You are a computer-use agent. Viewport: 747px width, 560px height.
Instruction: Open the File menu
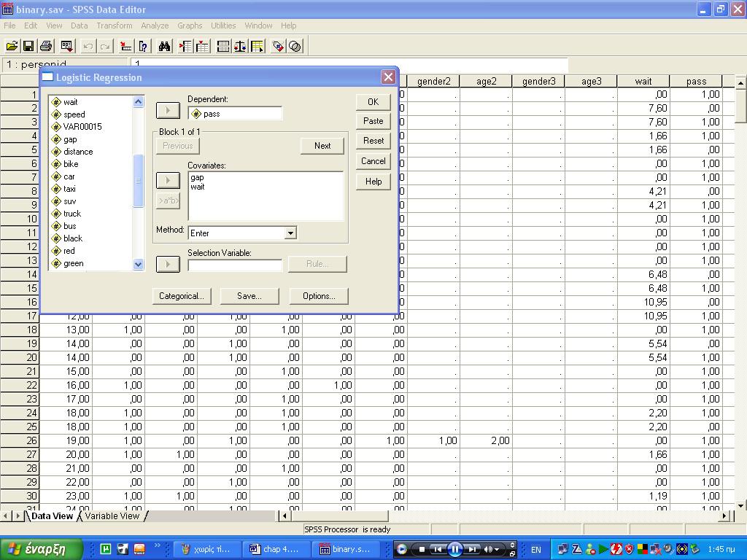[9, 26]
